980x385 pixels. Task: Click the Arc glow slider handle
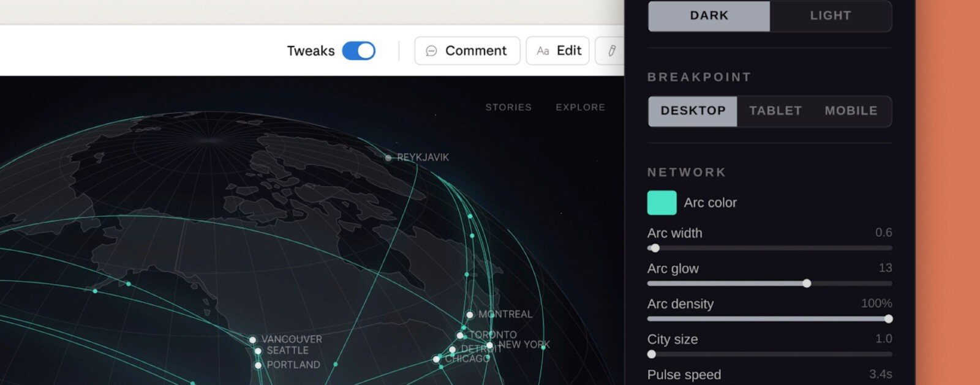[x=807, y=283]
